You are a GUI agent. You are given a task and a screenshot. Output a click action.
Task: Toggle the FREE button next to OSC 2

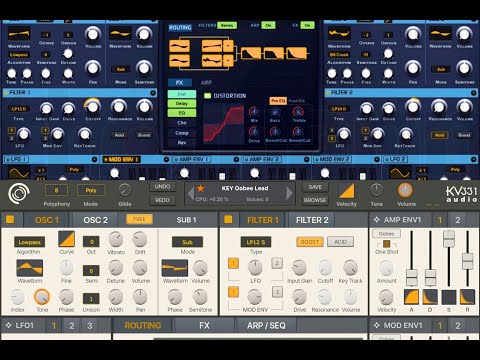(x=139, y=219)
